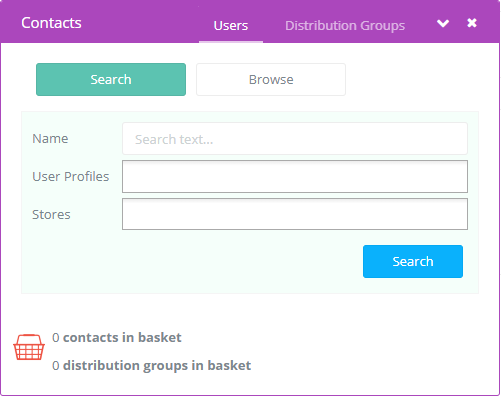Click the Contacts panel title
Screen dimensions: 501x396
(51, 23)
